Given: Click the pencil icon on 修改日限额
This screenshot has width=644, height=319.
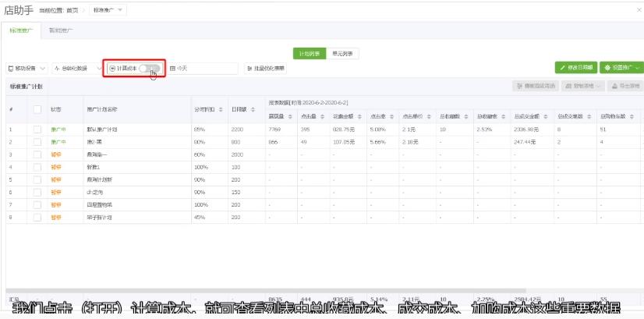Looking at the screenshot, I should [x=563, y=68].
